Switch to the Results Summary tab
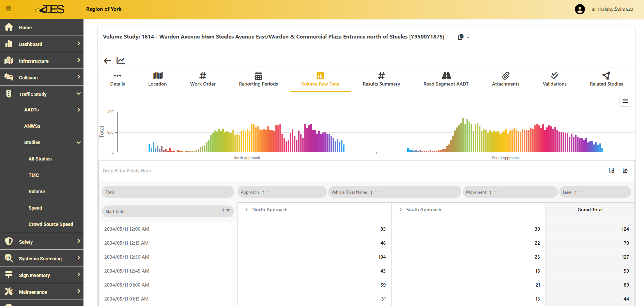644x306 pixels. (381, 79)
